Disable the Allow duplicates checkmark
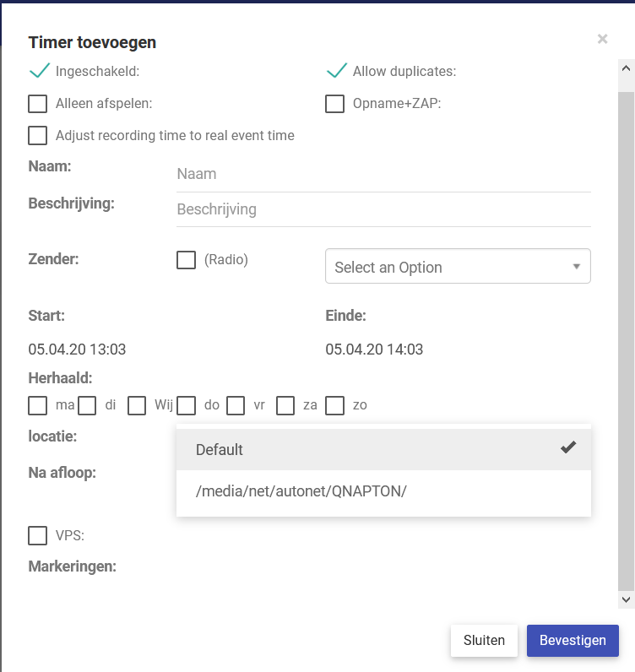Image resolution: width=635 pixels, height=672 pixels. (336, 71)
